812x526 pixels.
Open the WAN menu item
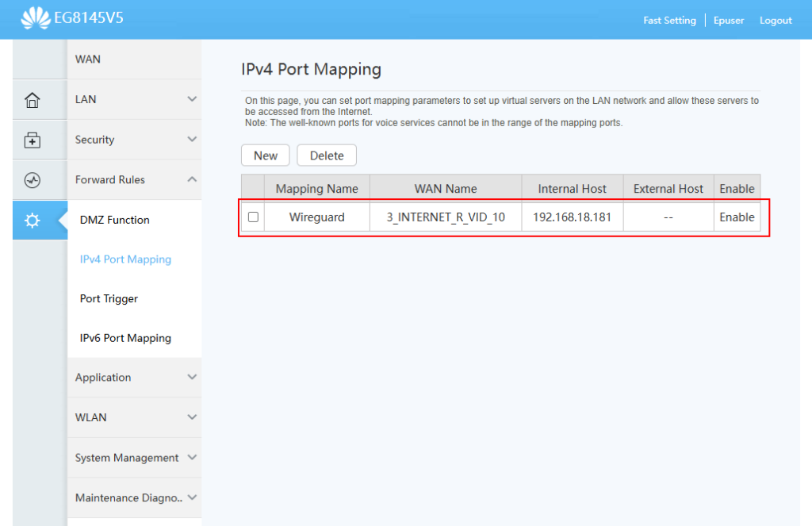[88, 60]
